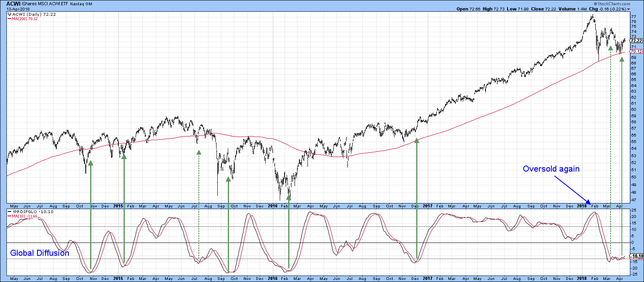
Task: Click the 2018 year label on the bottom axis
Action: 582,278
